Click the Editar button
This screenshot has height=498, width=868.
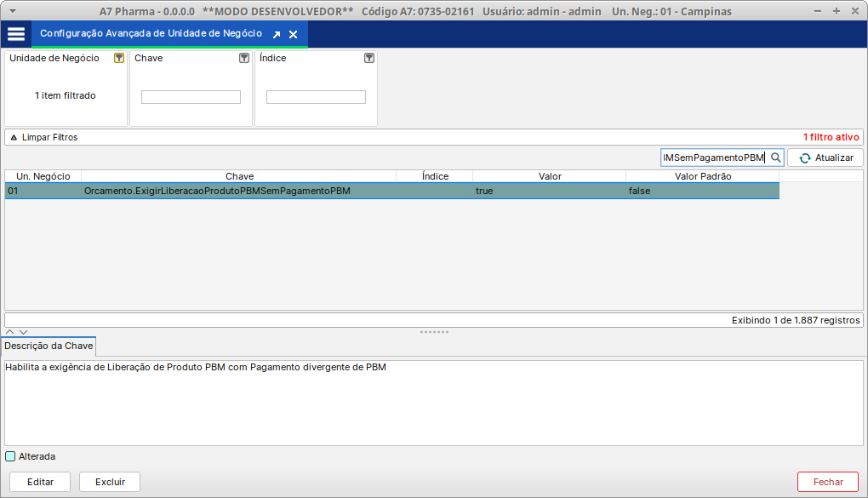pos(40,482)
